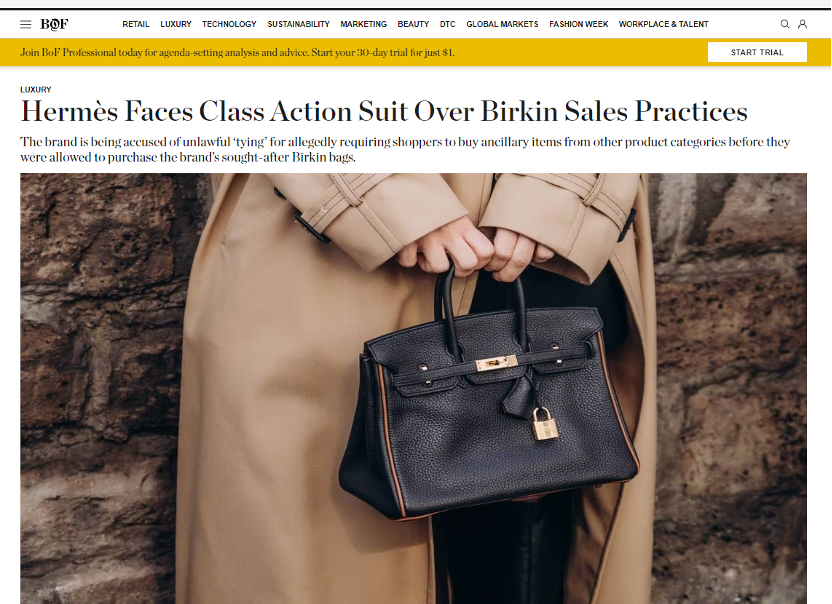This screenshot has height=604, width=832.
Task: Click the BoF logo
Action: click(x=54, y=24)
